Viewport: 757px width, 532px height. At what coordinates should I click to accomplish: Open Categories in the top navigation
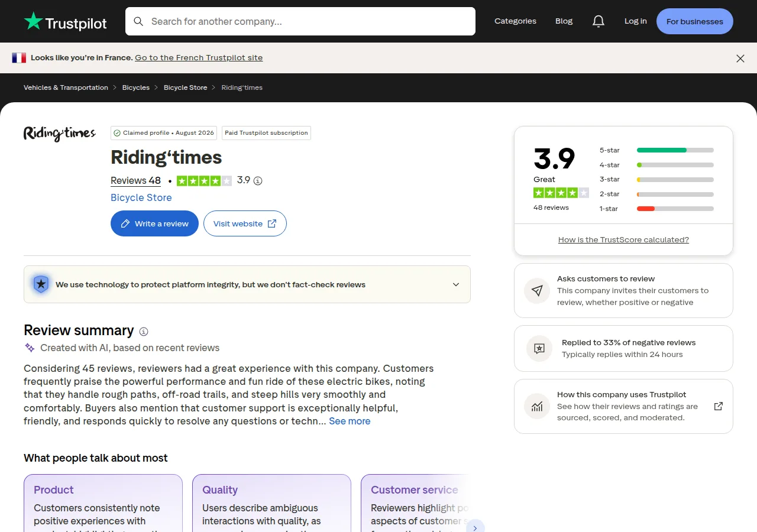tap(515, 21)
